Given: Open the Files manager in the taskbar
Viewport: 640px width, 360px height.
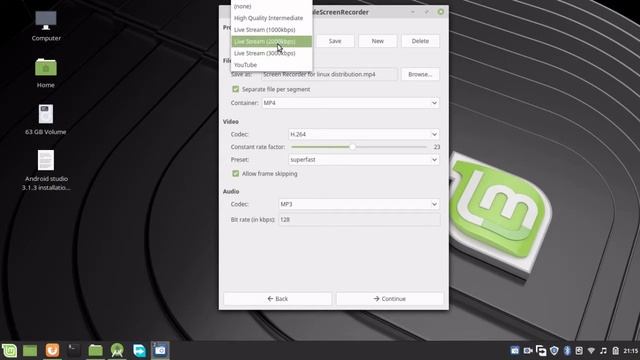Looking at the screenshot, I should [x=96, y=350].
